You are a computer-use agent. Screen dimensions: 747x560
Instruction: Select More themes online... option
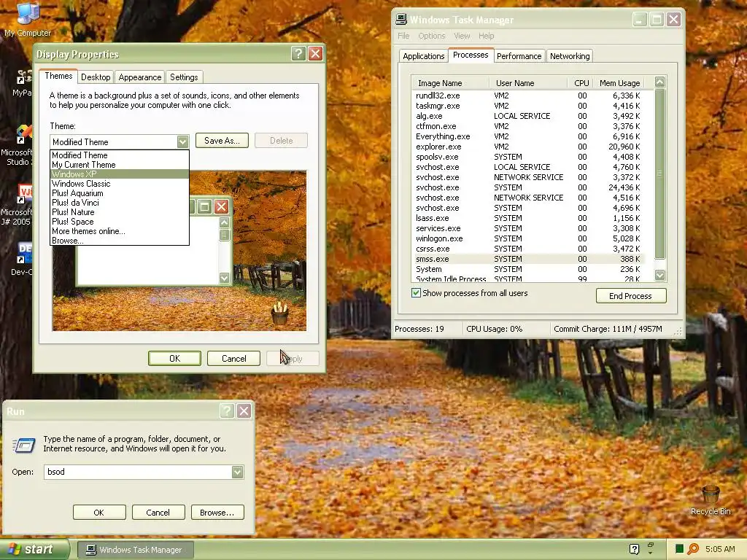(120, 231)
